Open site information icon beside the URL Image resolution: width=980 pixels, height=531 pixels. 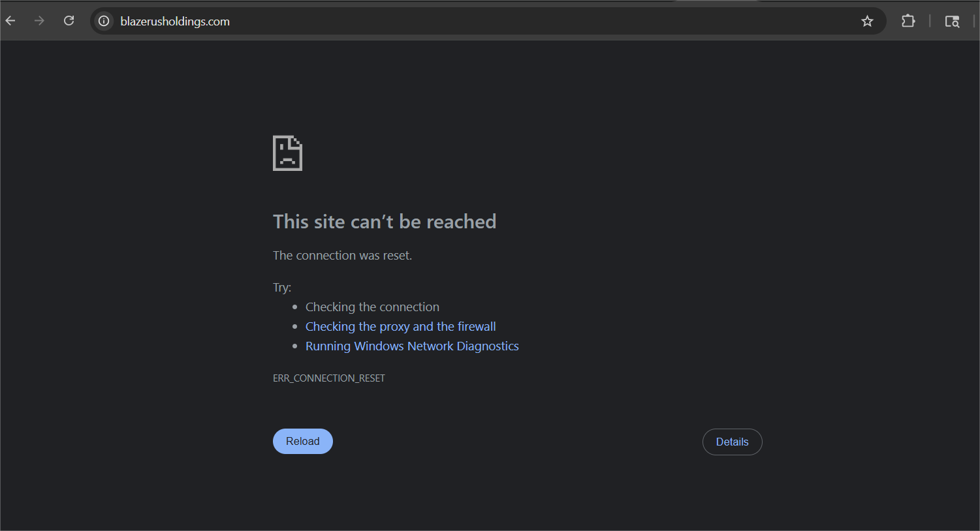(x=104, y=21)
